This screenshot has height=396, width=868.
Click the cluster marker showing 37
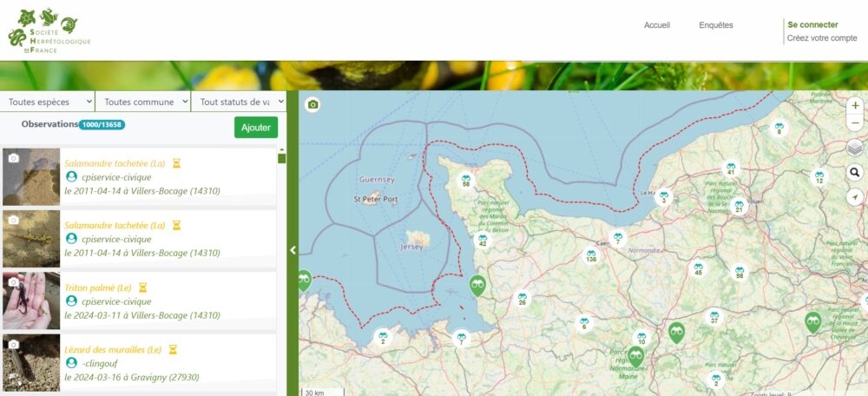[714, 317]
